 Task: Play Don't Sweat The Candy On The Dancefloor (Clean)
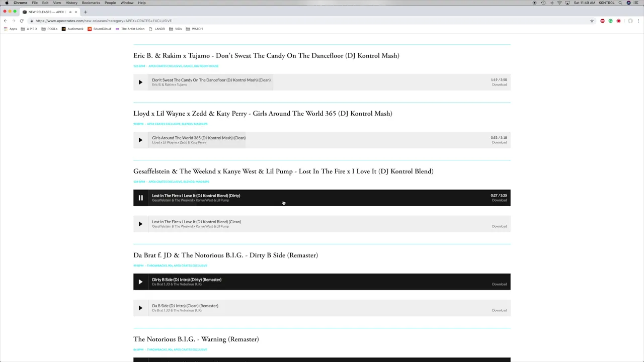coord(140,82)
